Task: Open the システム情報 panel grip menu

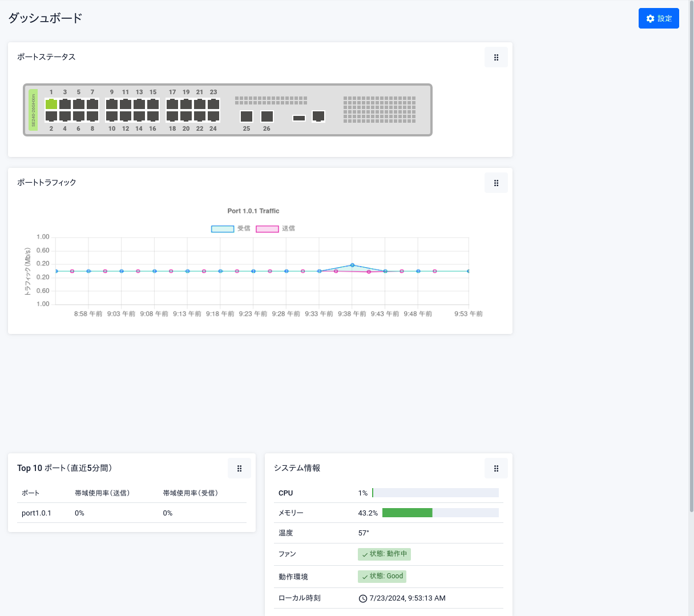Action: pos(496,468)
